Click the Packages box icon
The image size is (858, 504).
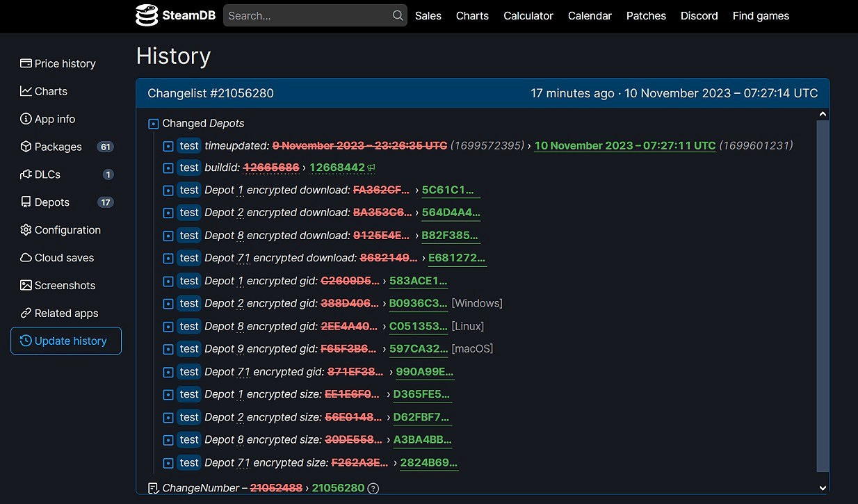tap(26, 147)
